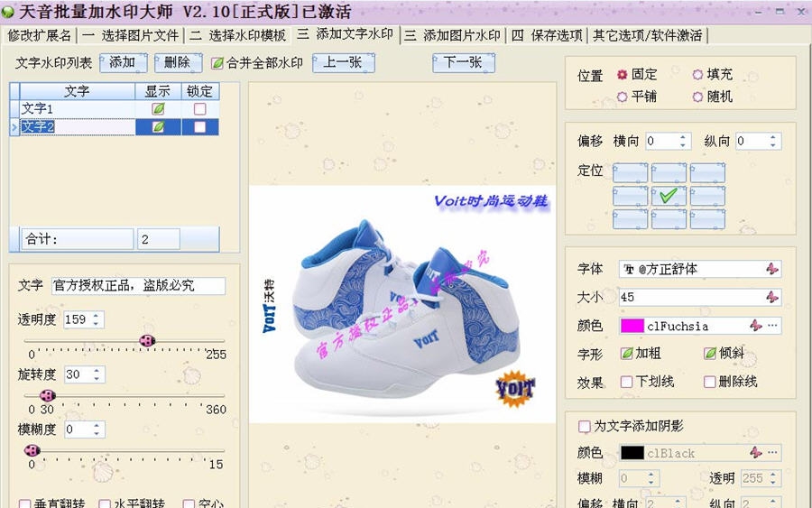Adjust shadow 透明 spinner
Viewport: 812px width, 508px height.
pos(772,478)
